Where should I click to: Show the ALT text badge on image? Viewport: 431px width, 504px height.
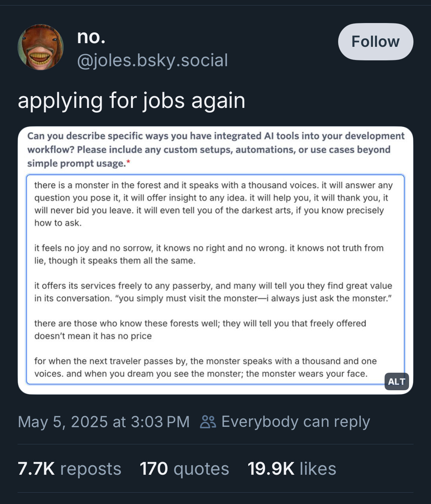397,381
